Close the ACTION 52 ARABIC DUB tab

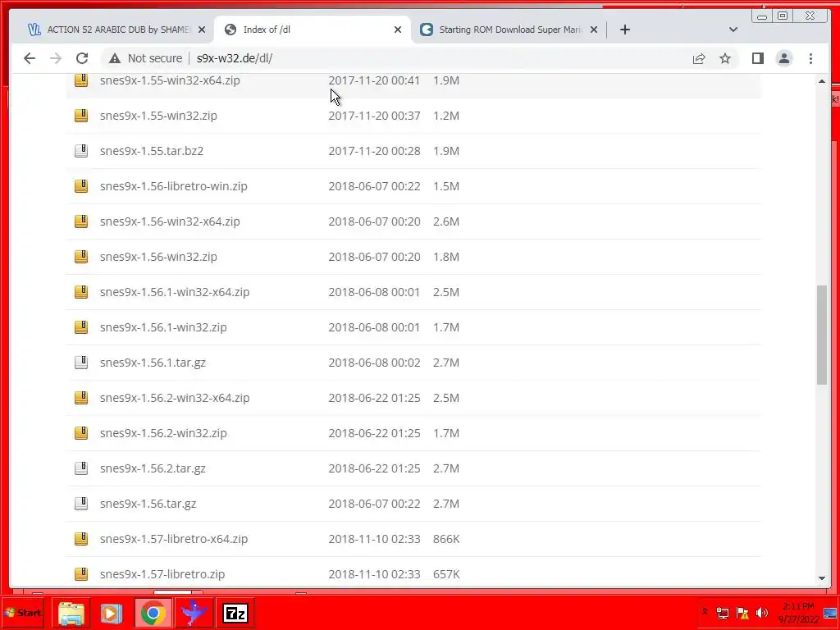coord(202,30)
